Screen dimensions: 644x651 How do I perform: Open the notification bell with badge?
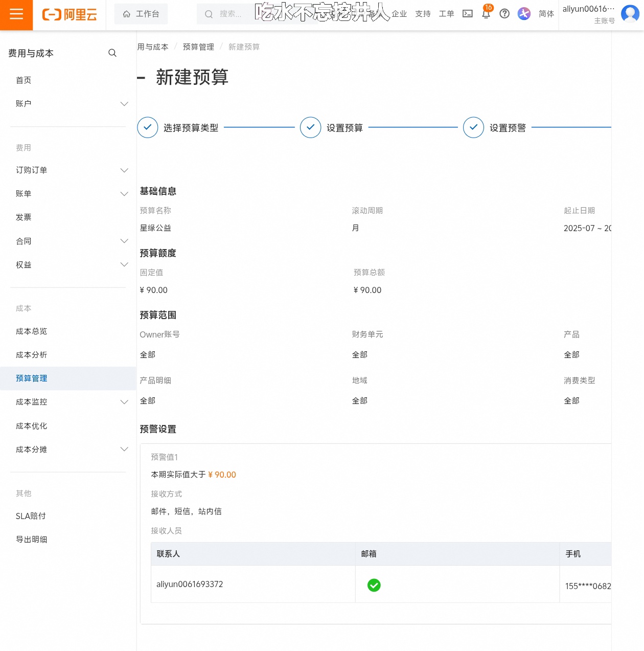[x=486, y=14]
